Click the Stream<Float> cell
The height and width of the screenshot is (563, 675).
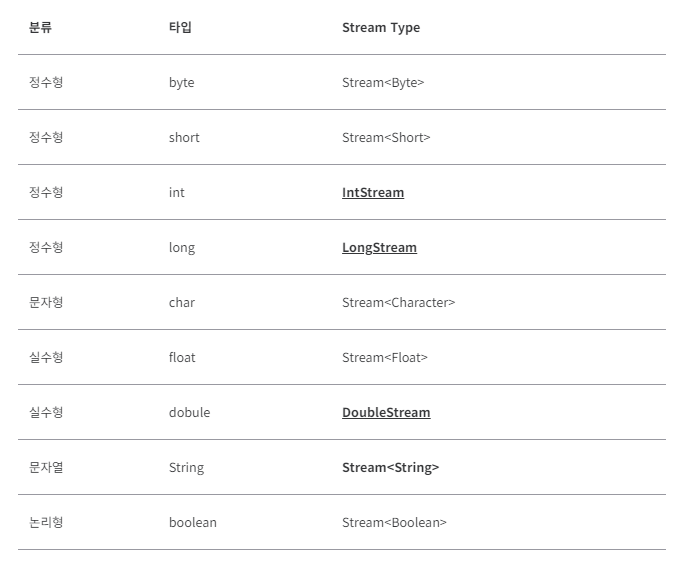385,358
